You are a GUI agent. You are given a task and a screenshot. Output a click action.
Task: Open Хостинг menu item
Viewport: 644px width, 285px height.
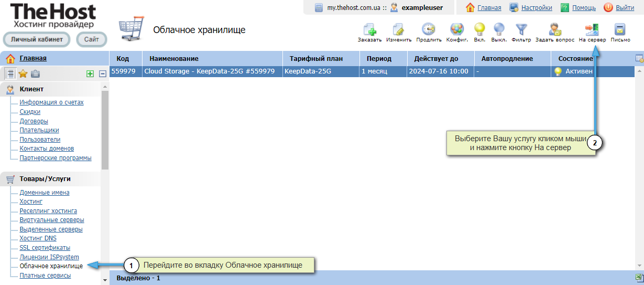[31, 202]
